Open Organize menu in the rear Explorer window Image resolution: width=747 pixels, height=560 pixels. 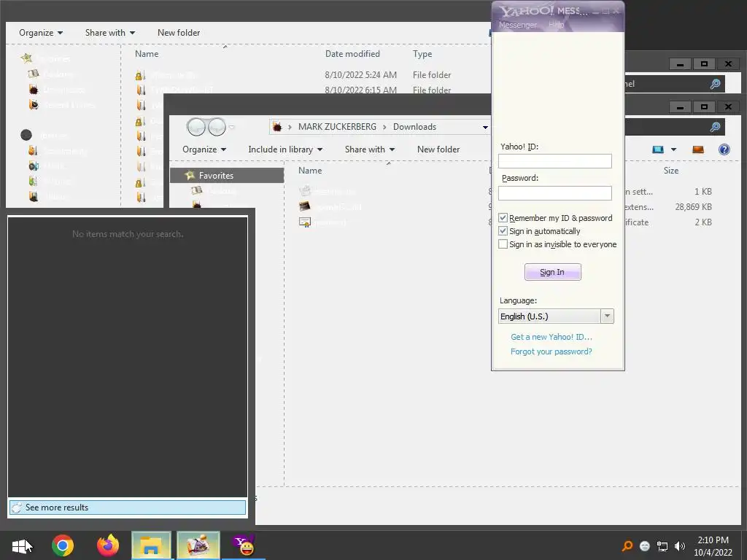[41, 33]
